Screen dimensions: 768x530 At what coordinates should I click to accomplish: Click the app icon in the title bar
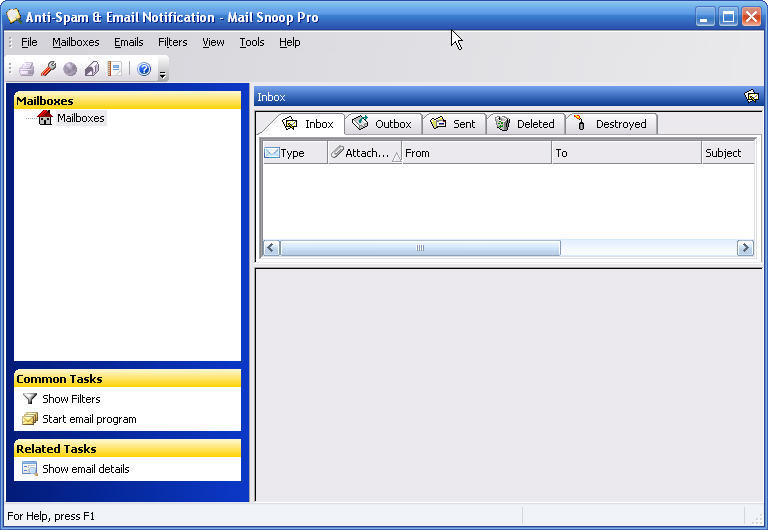14,16
